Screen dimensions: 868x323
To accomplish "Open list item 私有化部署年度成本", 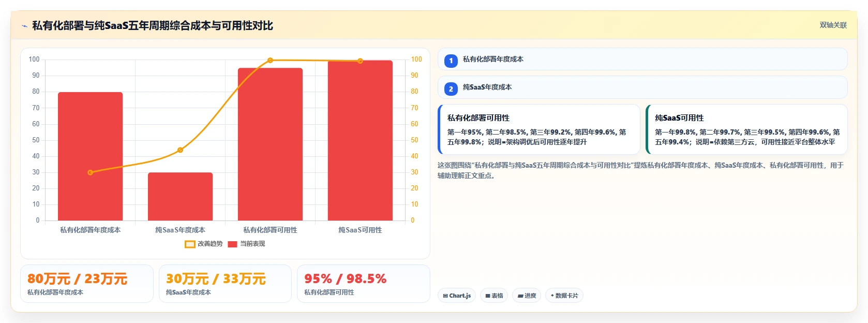I will click(x=642, y=59).
